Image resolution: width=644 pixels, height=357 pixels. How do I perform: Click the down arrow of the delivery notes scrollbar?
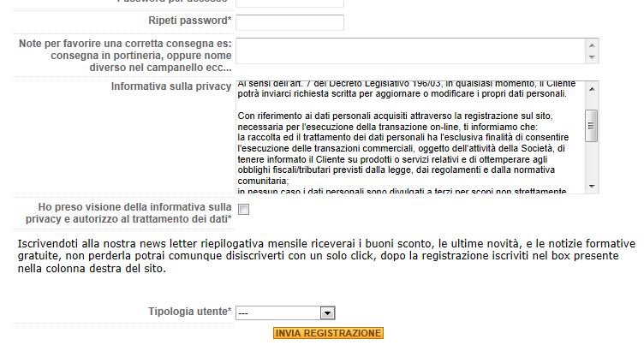point(592,58)
